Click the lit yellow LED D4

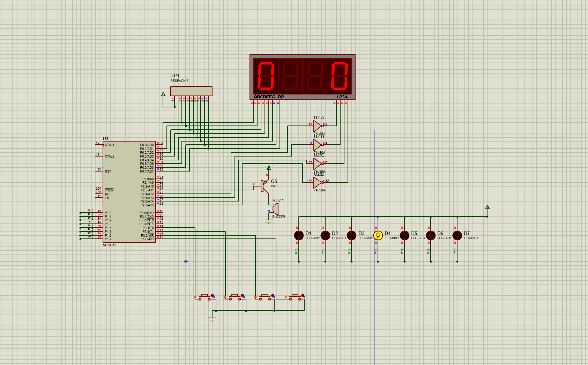[378, 236]
